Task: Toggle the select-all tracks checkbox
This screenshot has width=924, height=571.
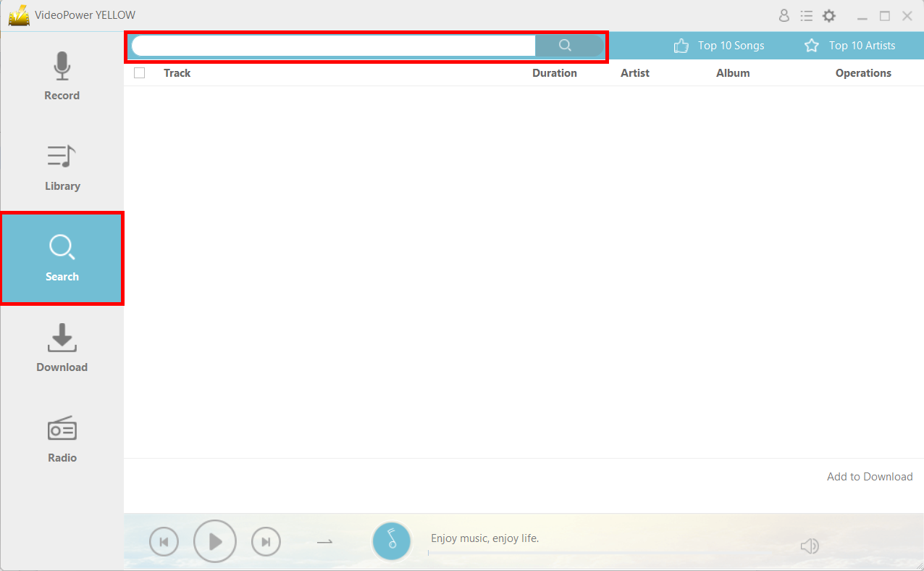Action: [x=139, y=72]
